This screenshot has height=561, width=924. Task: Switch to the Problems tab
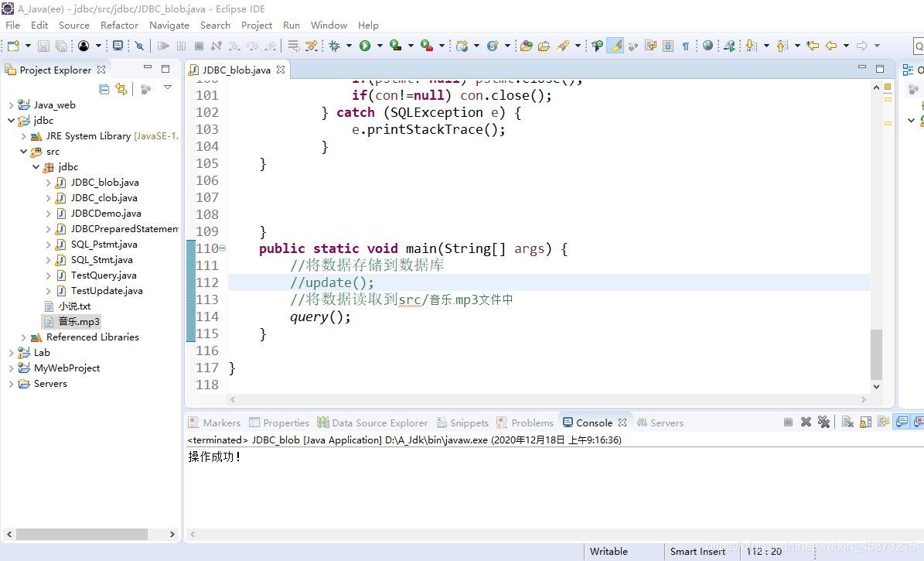click(x=525, y=422)
